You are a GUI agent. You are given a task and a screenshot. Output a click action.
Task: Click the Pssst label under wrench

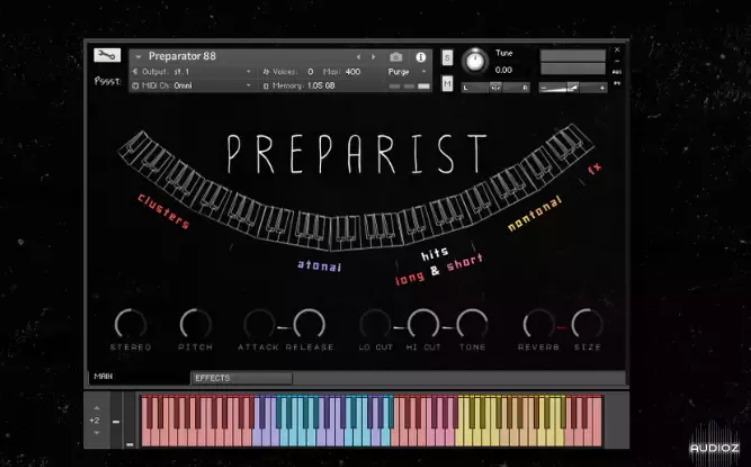(107, 80)
